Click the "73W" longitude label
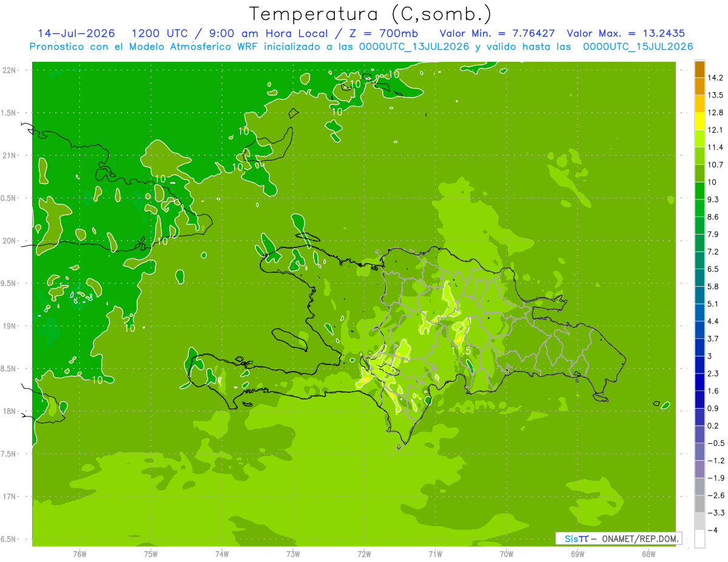Viewport: 728px width, 562px height. (x=293, y=554)
